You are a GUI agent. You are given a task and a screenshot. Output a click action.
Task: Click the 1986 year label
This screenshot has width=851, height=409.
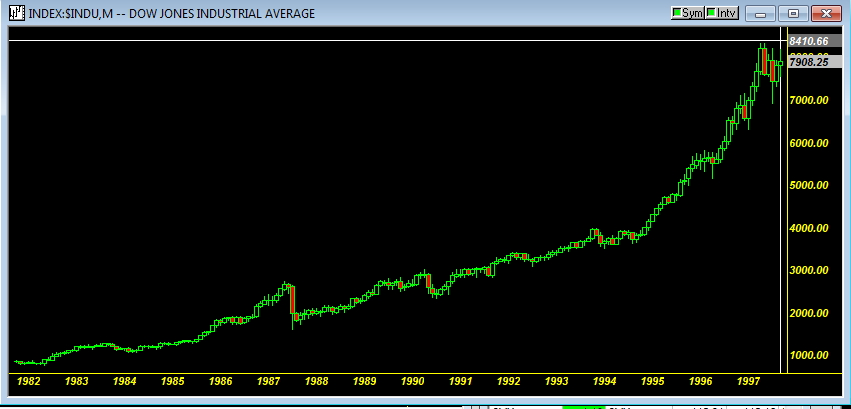click(x=220, y=381)
